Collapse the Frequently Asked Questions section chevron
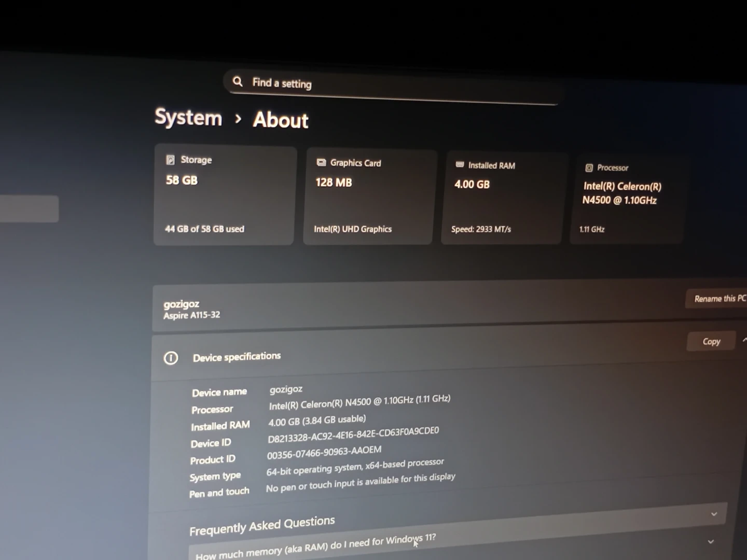This screenshot has width=747, height=560. click(x=714, y=514)
